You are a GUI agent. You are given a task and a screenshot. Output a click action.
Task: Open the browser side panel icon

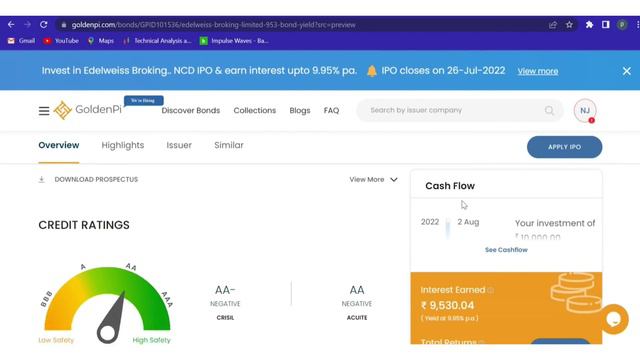606,25
